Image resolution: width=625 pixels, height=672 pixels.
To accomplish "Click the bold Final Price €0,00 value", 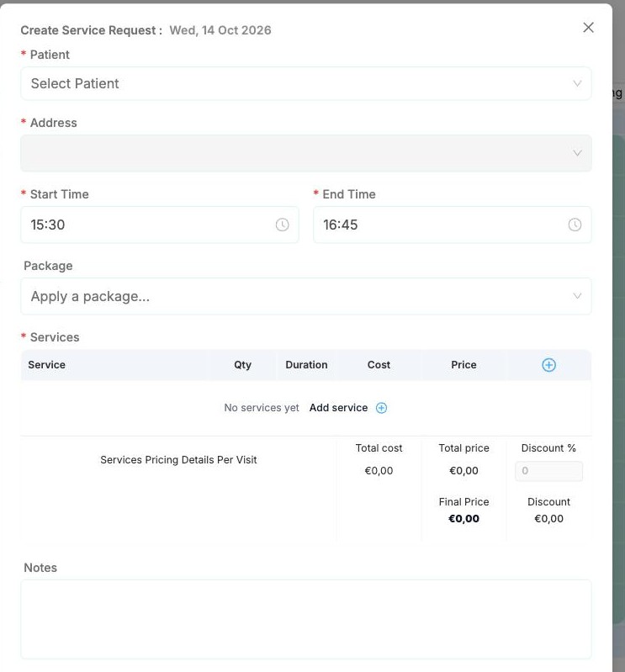I will [x=463, y=519].
